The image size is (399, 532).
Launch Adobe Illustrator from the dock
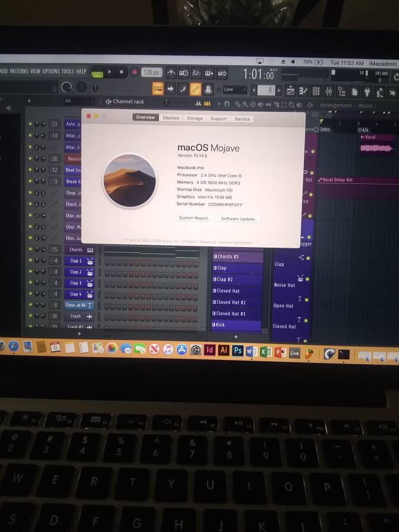tap(223, 350)
